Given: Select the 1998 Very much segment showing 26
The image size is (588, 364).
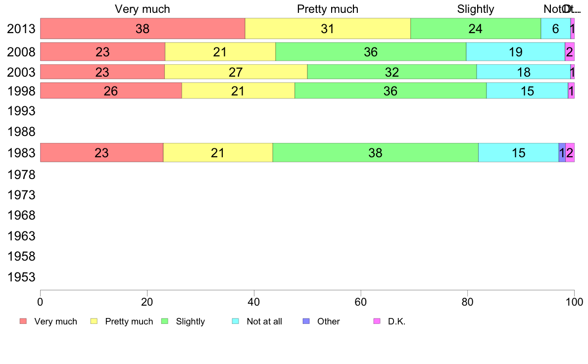Looking at the screenshot, I should tap(111, 91).
